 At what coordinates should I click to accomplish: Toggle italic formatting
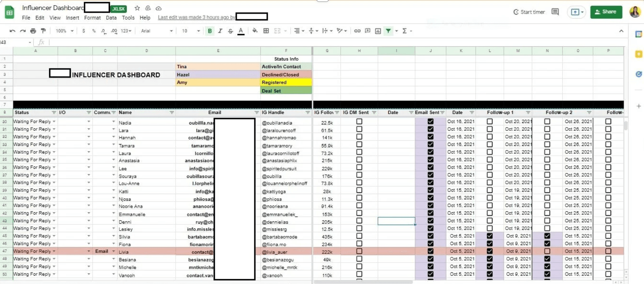click(220, 31)
